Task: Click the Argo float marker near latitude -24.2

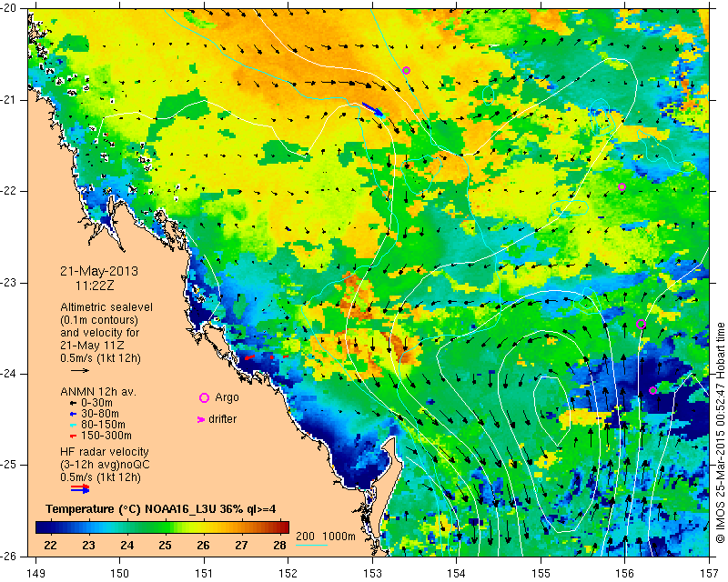Action: point(652,390)
